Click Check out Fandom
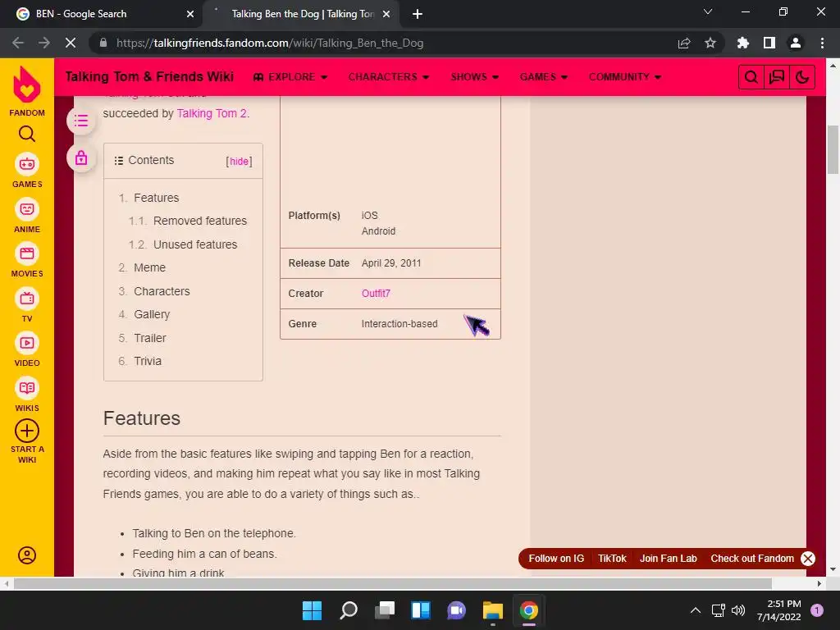The height and width of the screenshot is (630, 840). (752, 558)
